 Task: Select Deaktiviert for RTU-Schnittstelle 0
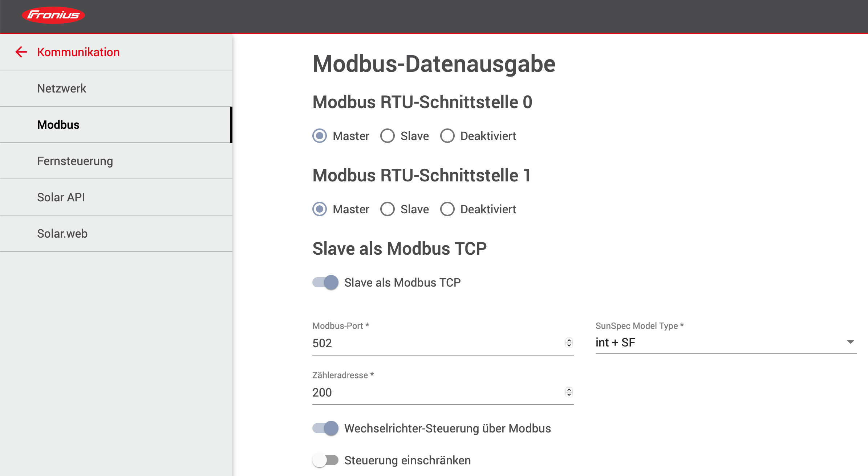[x=447, y=136]
